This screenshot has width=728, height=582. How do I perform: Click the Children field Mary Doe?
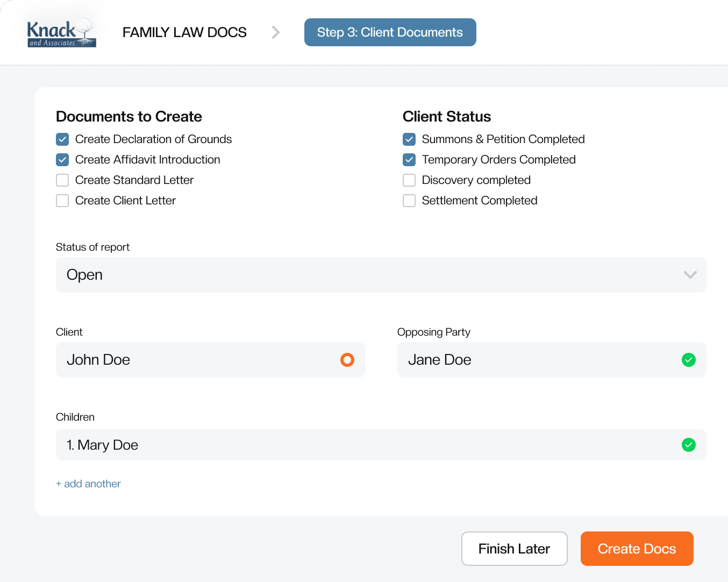tap(381, 445)
